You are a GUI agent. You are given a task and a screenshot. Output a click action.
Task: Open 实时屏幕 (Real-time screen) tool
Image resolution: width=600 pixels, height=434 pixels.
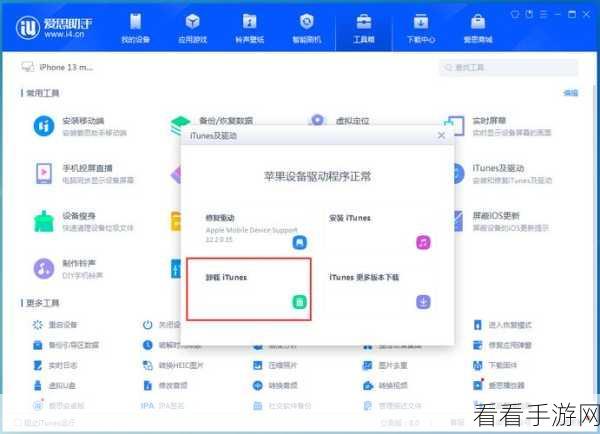(x=497, y=126)
